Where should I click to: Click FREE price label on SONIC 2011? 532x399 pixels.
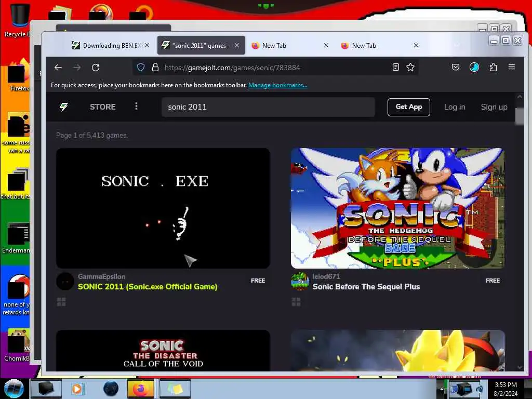(258, 281)
